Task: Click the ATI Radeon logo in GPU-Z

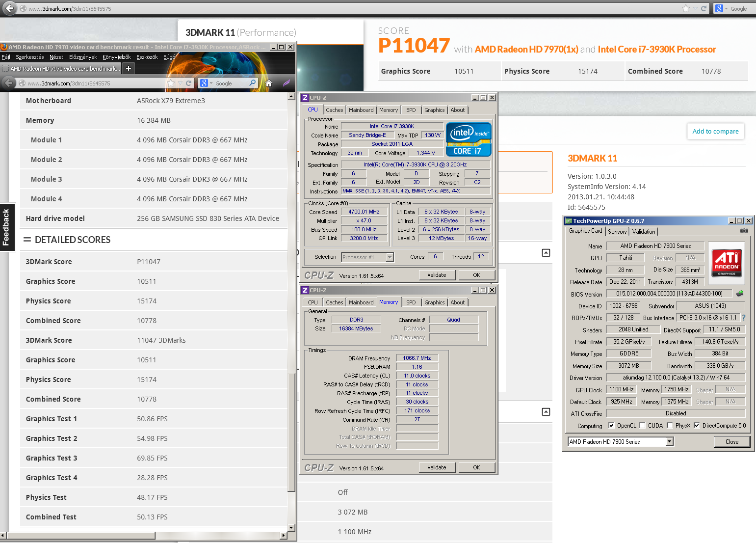Action: (727, 263)
